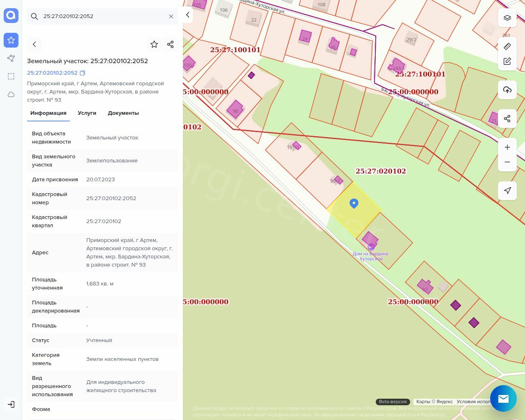Click the search field with cadastral number
This screenshot has width=525, height=420.
tap(103, 16)
